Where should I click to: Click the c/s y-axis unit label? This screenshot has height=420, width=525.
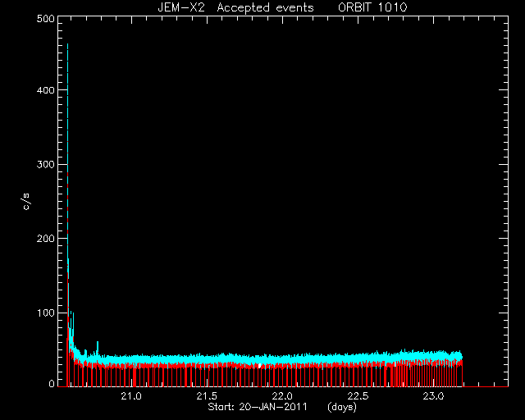26,202
